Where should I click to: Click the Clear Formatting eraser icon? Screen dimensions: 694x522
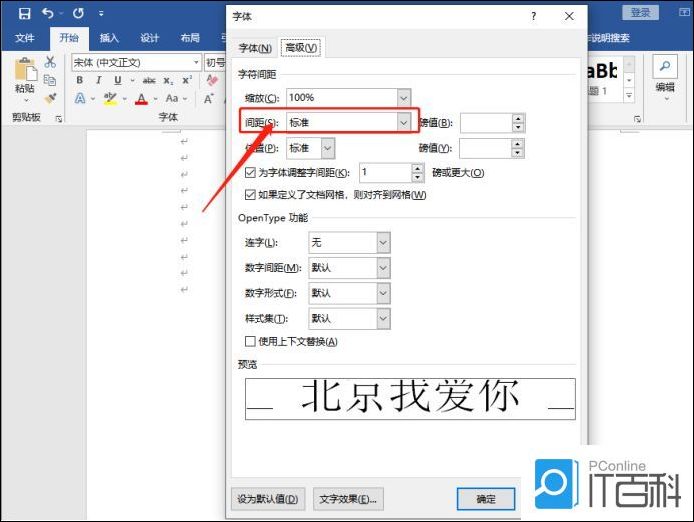click(x=213, y=80)
